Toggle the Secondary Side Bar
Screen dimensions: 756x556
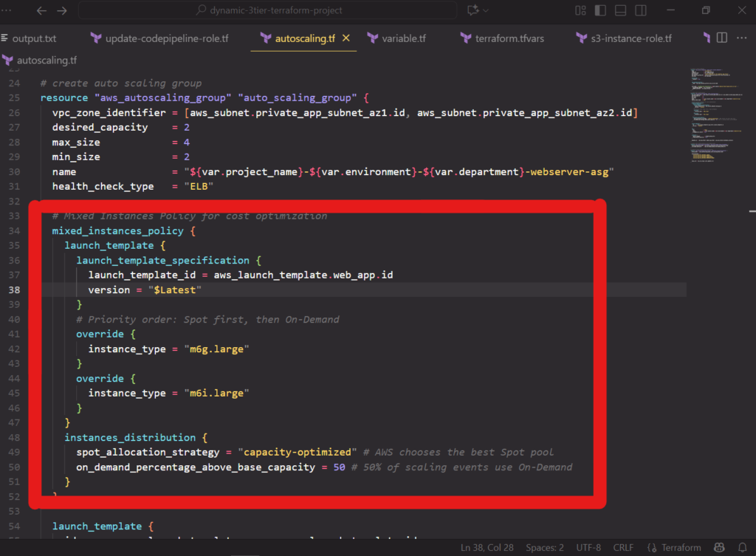[642, 10]
